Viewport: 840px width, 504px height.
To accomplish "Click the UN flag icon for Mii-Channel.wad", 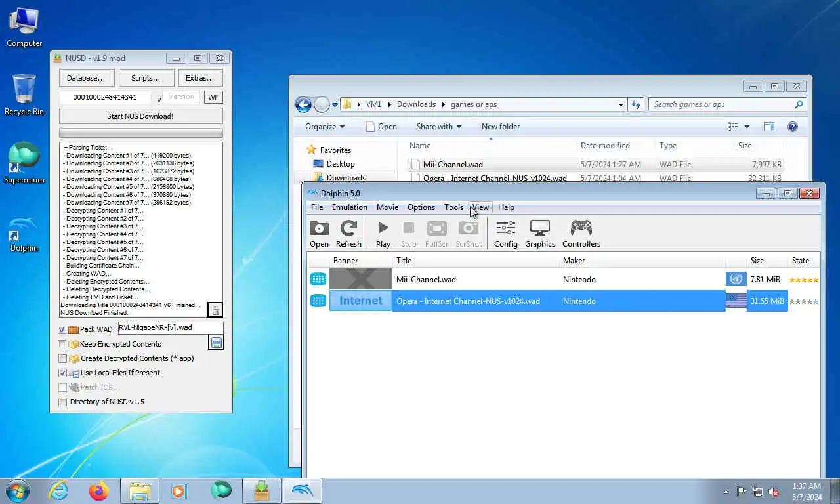I will pyautogui.click(x=736, y=280).
